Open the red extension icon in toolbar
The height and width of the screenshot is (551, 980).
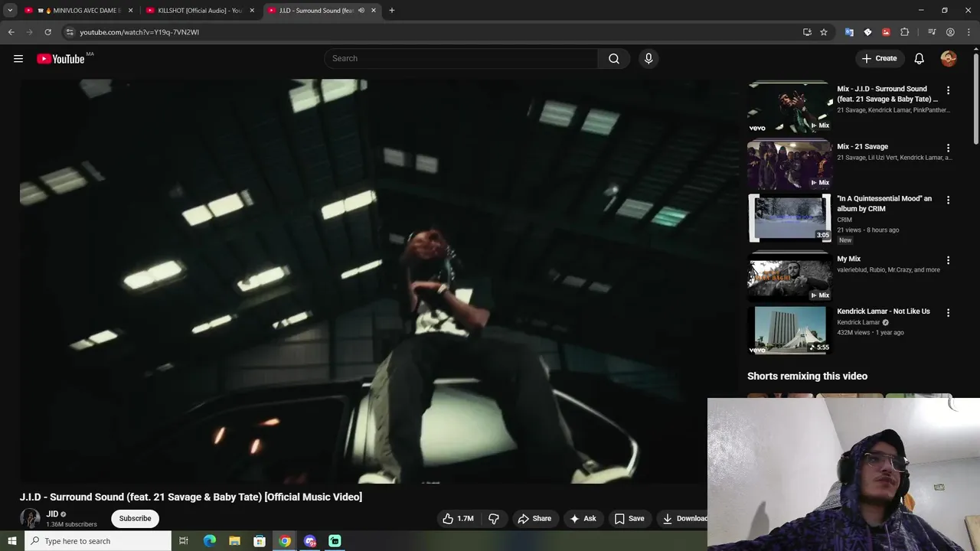(886, 32)
